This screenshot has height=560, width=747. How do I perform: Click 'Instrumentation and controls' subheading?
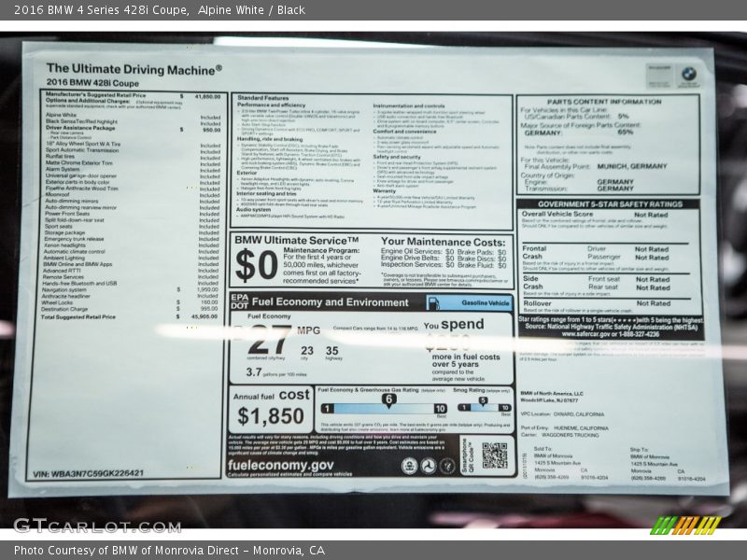[x=409, y=106]
